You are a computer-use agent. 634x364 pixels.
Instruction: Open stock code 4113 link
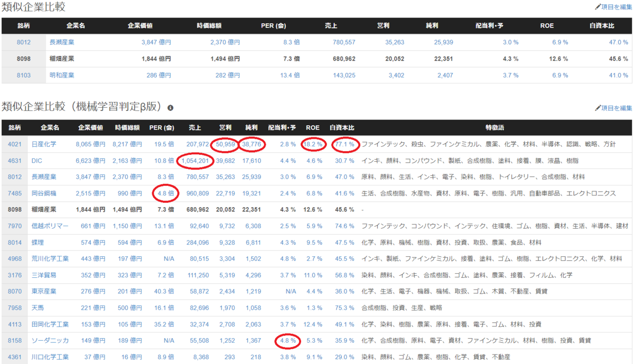pos(15,324)
